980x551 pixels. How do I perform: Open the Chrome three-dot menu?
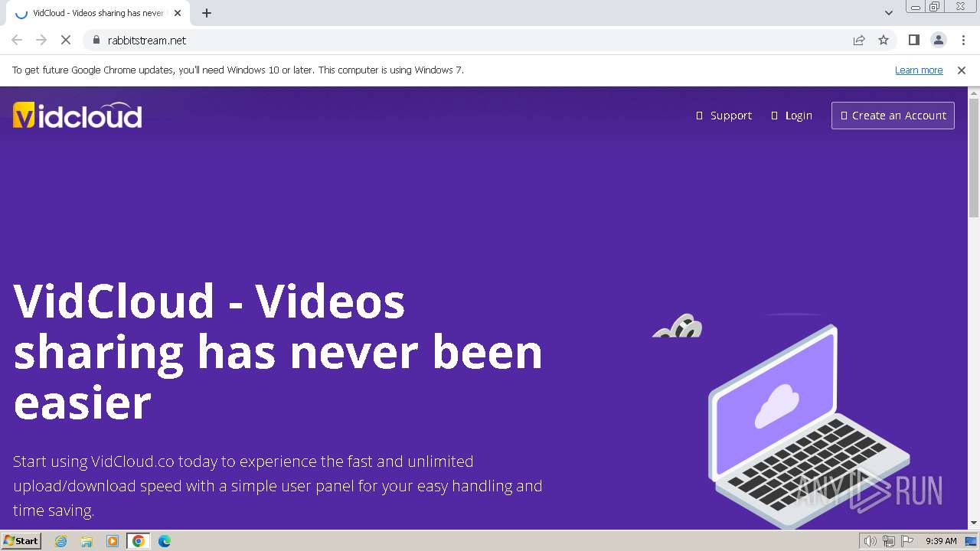click(x=963, y=40)
